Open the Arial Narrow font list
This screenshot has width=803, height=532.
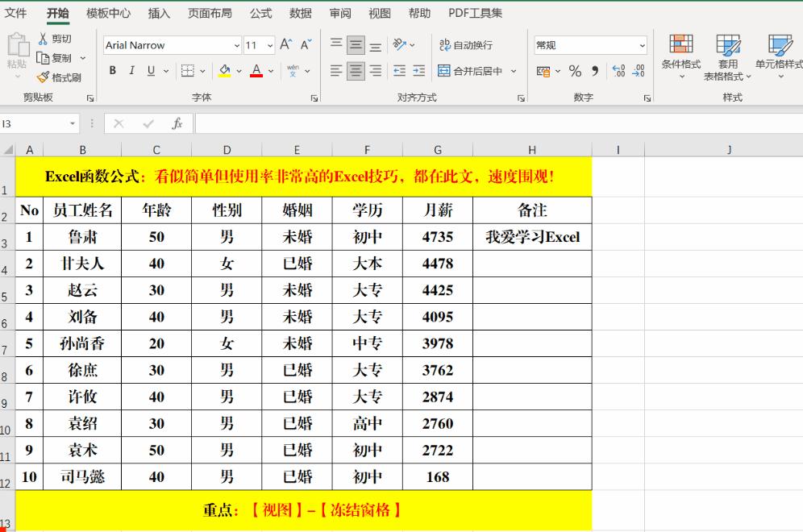click(x=235, y=45)
